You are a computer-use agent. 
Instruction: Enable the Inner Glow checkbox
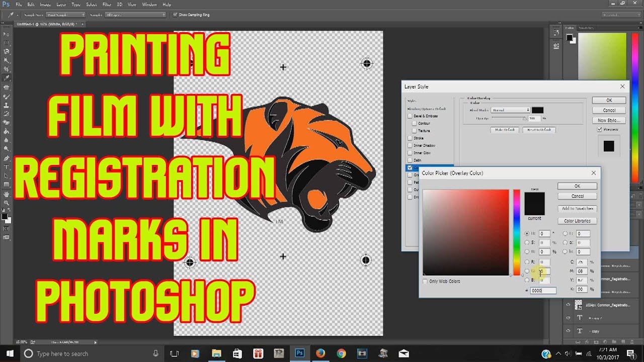click(x=410, y=152)
